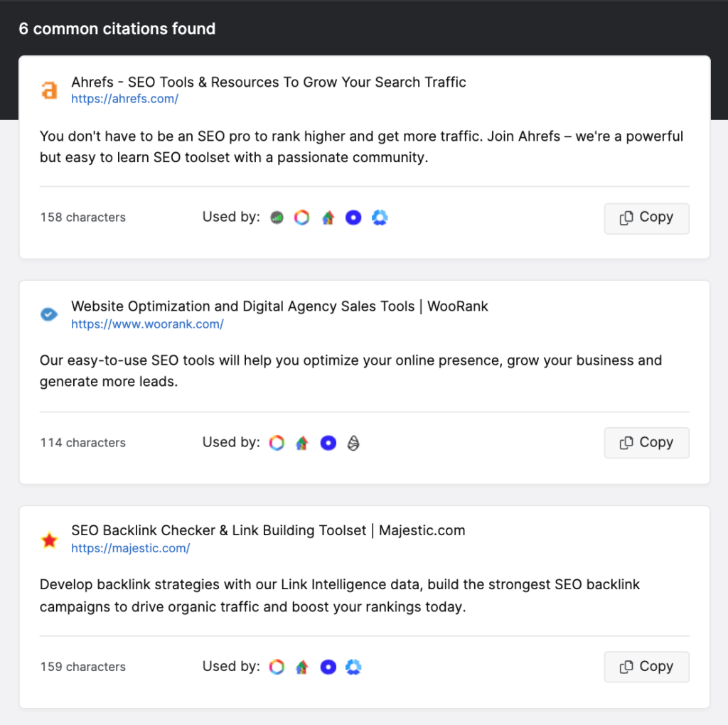This screenshot has width=728, height=725.
Task: Click the blue circle dot icon in the Ahrefs card
Action: pos(353,217)
